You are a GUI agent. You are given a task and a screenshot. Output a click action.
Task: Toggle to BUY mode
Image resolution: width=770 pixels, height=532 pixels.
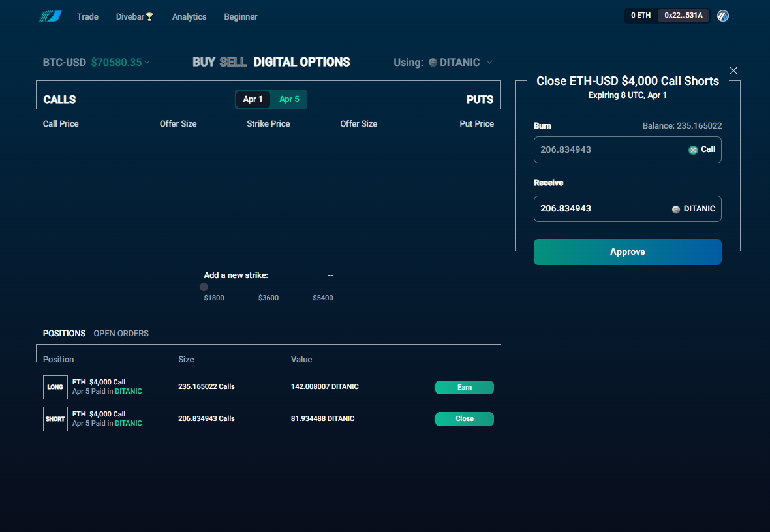(x=204, y=62)
